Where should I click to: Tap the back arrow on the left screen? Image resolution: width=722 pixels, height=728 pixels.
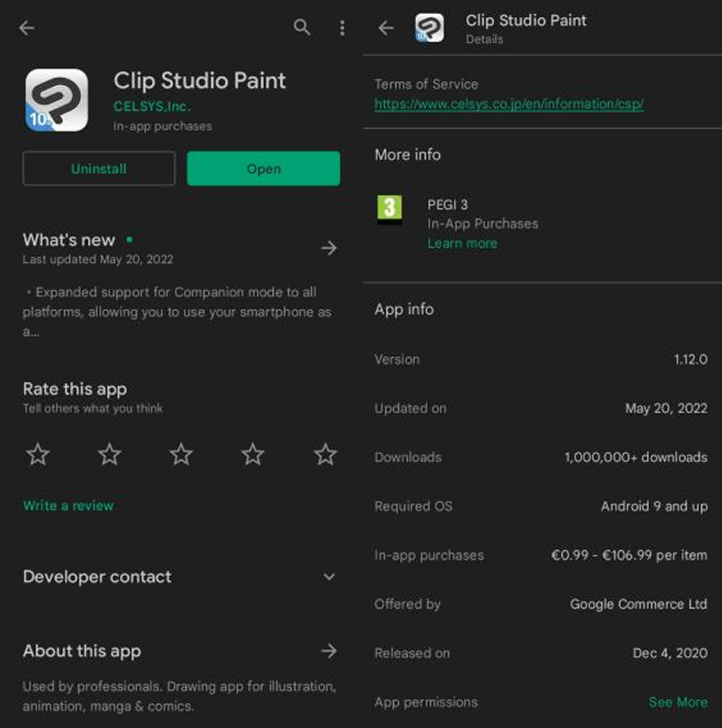click(27, 27)
